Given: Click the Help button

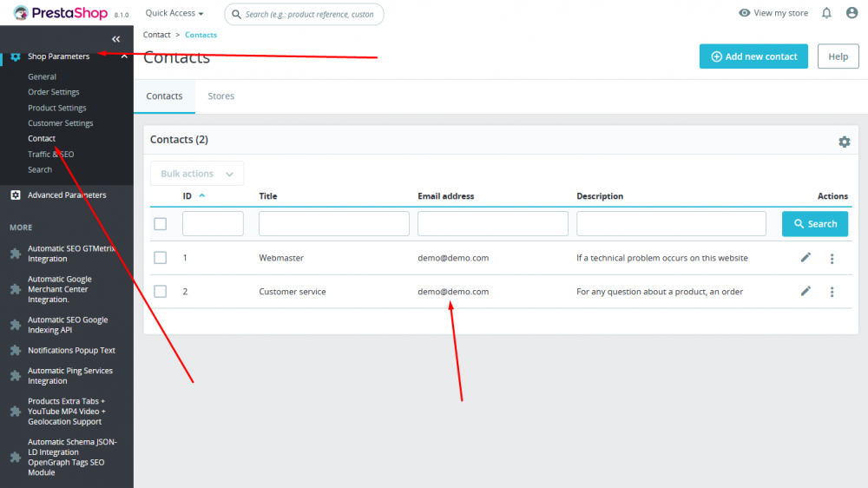Looking at the screenshot, I should click(838, 56).
